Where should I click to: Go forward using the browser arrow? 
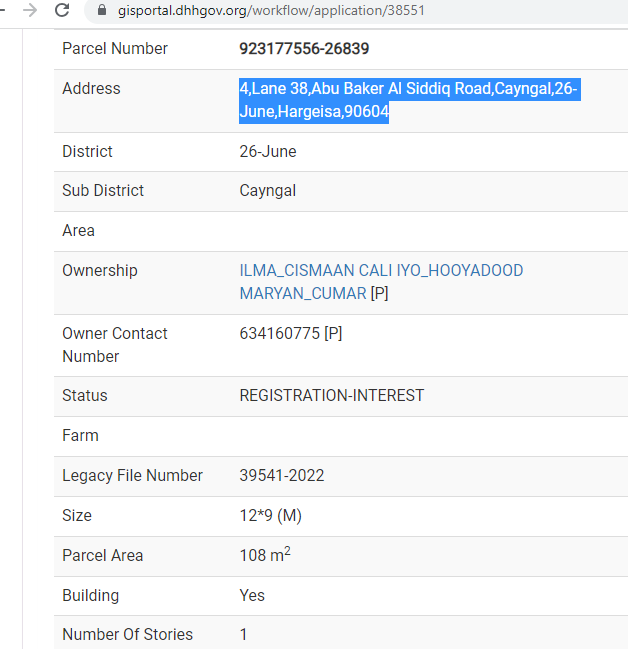click(30, 10)
